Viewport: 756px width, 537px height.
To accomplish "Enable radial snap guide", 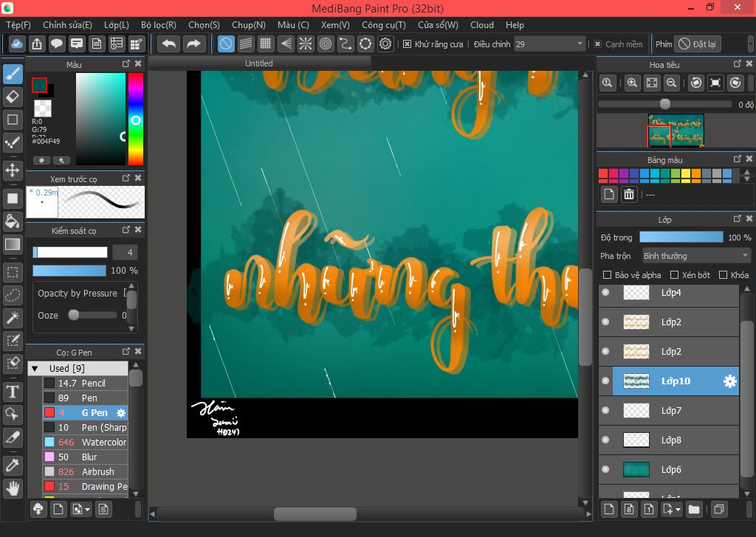I will tap(306, 44).
